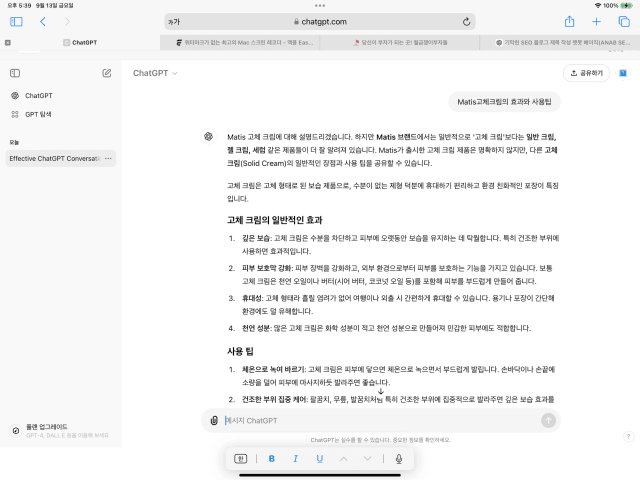
Task: Move to next field with down chevron
Action: [367, 459]
